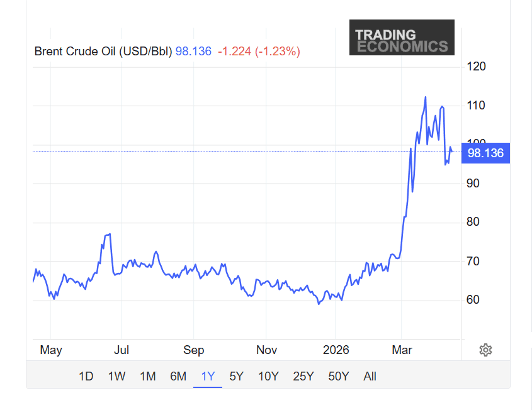Click the chart line at its peak
Image resolution: width=532 pixels, height=410 pixels.
point(426,97)
